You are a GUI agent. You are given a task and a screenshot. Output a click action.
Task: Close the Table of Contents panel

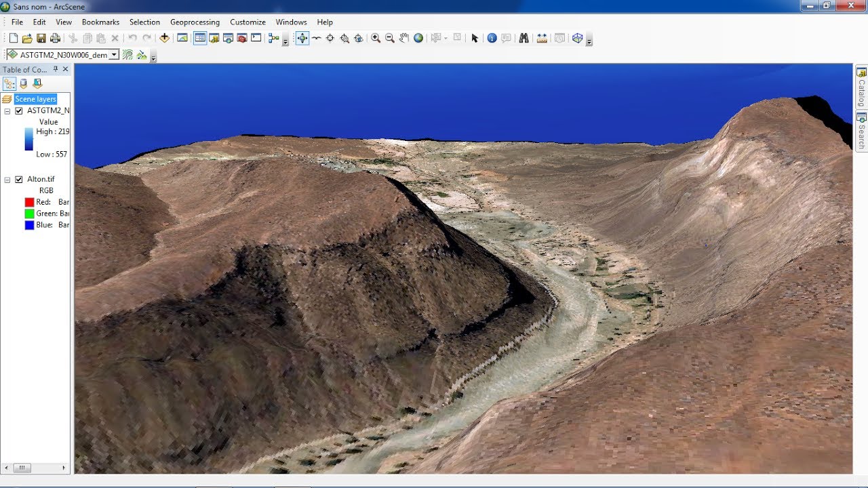pyautogui.click(x=65, y=69)
